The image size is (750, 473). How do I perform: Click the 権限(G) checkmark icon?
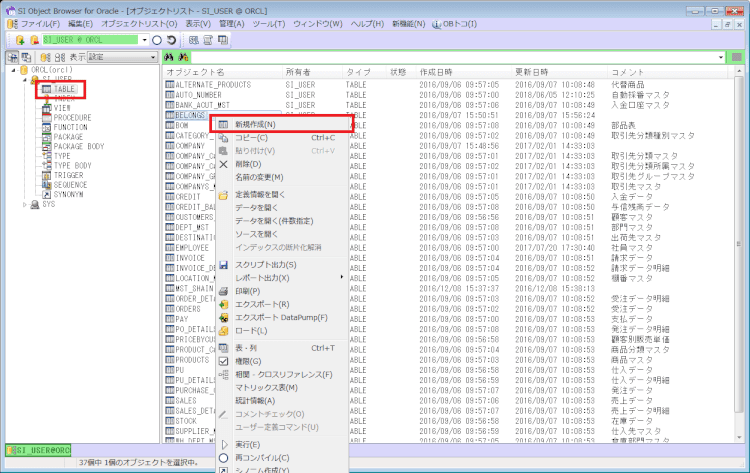[223, 361]
